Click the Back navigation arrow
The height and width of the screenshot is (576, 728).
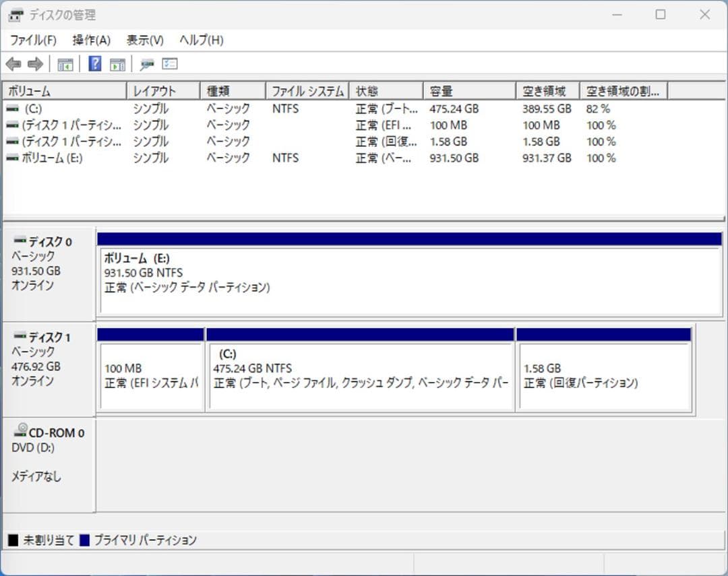pos(15,63)
